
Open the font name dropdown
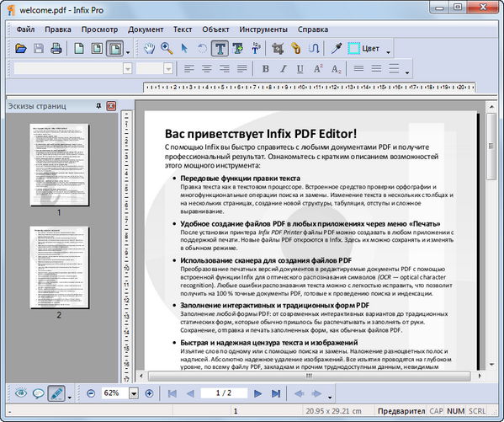(x=128, y=68)
